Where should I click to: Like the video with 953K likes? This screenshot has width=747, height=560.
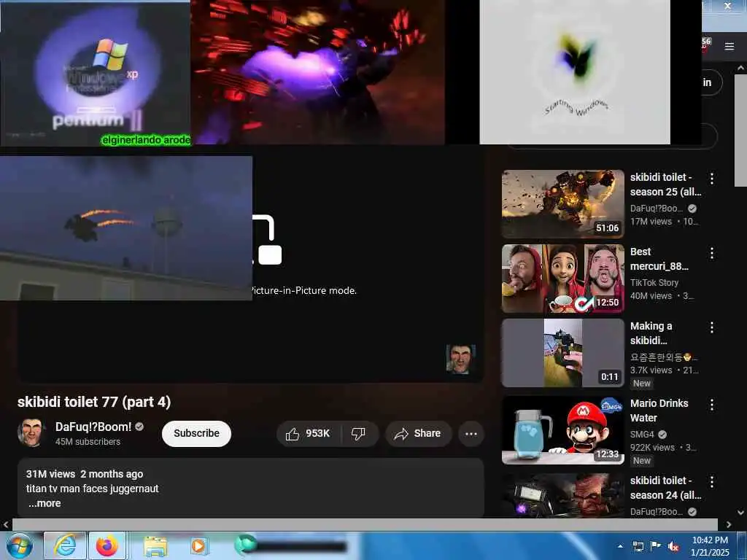(309, 434)
